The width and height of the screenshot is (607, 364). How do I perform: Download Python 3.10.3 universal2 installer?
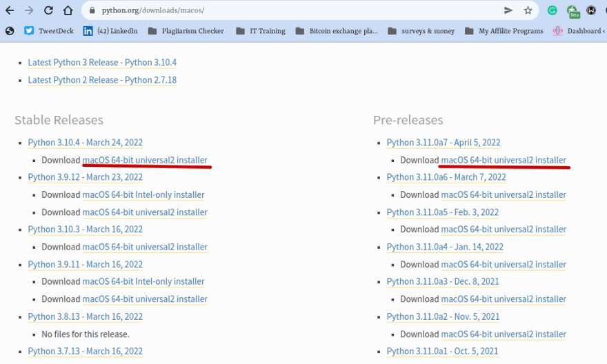tap(145, 247)
